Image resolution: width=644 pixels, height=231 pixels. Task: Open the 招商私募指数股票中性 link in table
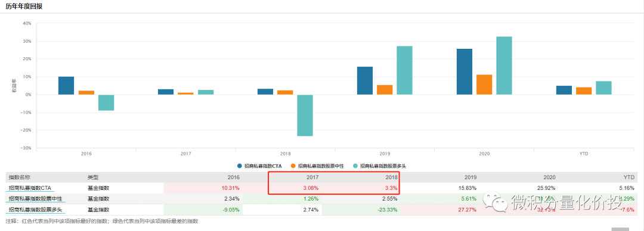(35, 199)
